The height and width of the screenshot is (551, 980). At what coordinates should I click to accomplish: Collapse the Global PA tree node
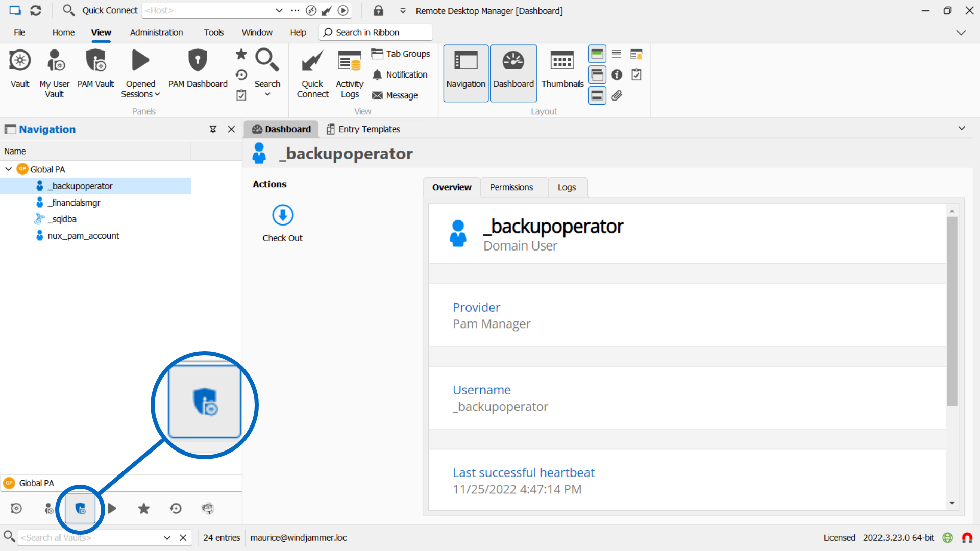click(9, 169)
